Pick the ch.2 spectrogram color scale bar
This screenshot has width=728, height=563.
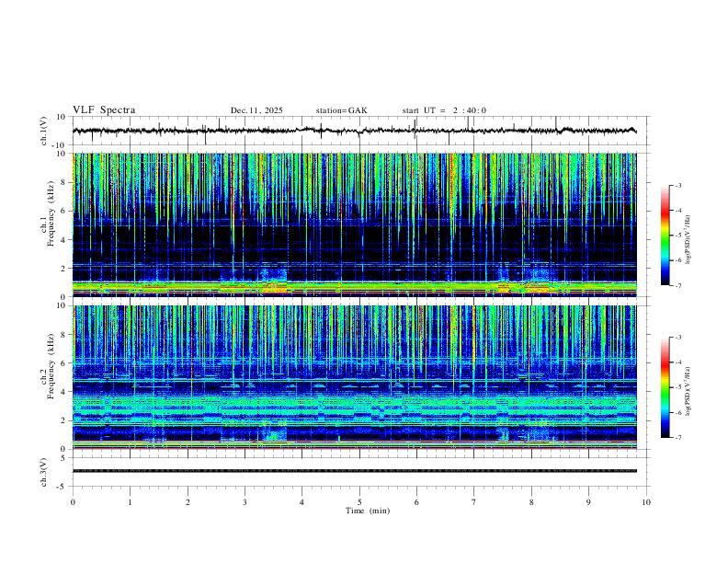(665, 387)
